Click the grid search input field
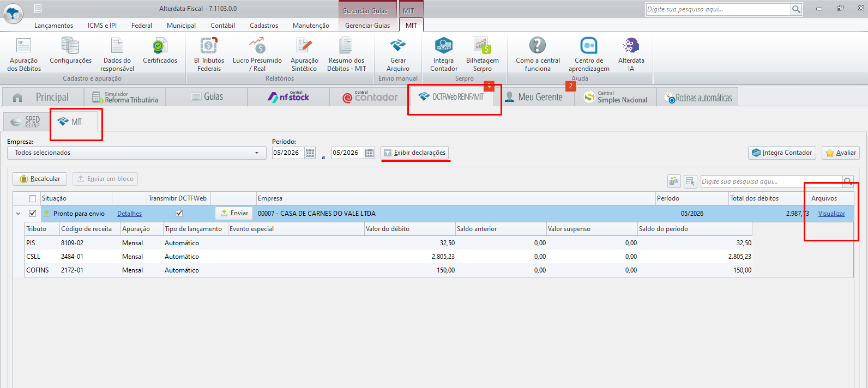868x388 pixels. (771, 181)
